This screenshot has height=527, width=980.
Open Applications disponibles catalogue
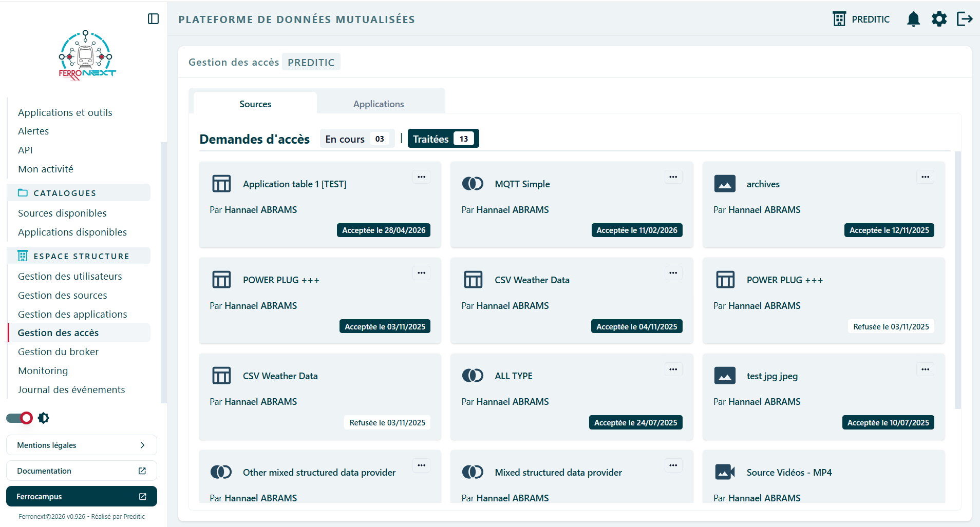tap(72, 232)
